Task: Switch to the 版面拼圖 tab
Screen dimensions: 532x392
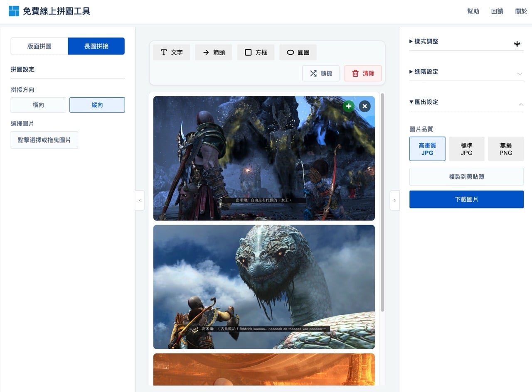Action: pyautogui.click(x=39, y=46)
